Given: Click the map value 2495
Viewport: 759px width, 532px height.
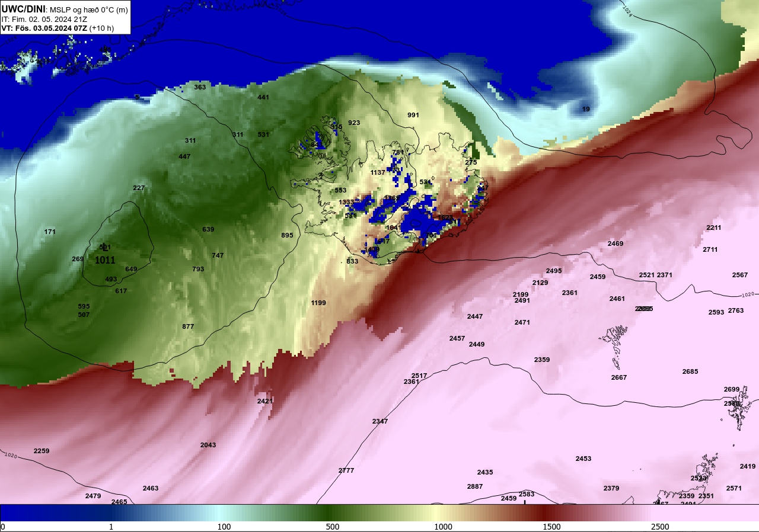Looking at the screenshot, I should [x=554, y=271].
